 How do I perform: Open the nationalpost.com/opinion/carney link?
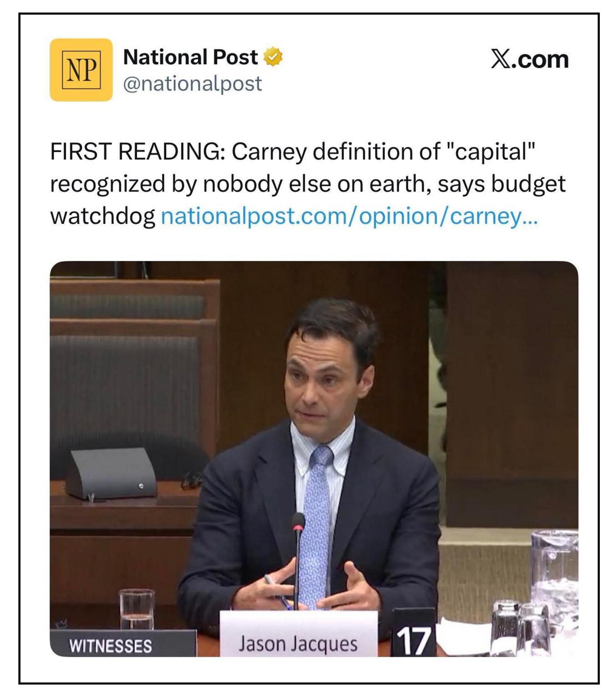(x=349, y=216)
